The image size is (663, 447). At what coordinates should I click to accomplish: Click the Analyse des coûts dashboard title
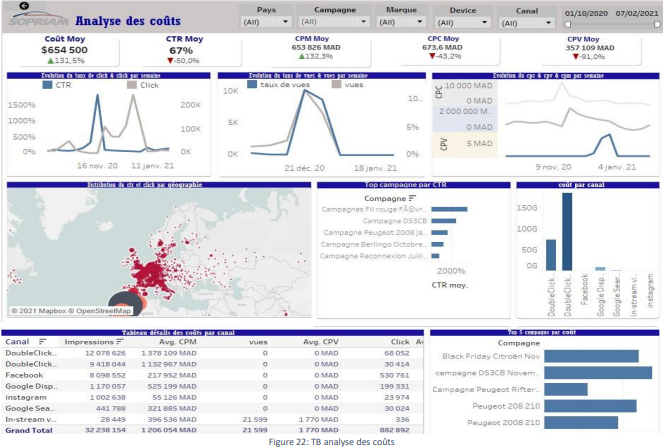(x=128, y=21)
